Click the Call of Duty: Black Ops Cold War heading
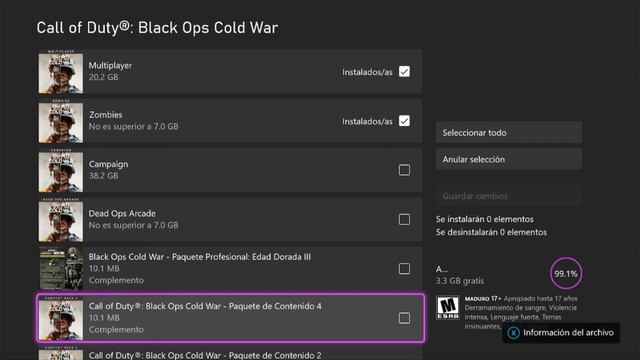Image resolution: width=640 pixels, height=360 pixels. tap(158, 28)
